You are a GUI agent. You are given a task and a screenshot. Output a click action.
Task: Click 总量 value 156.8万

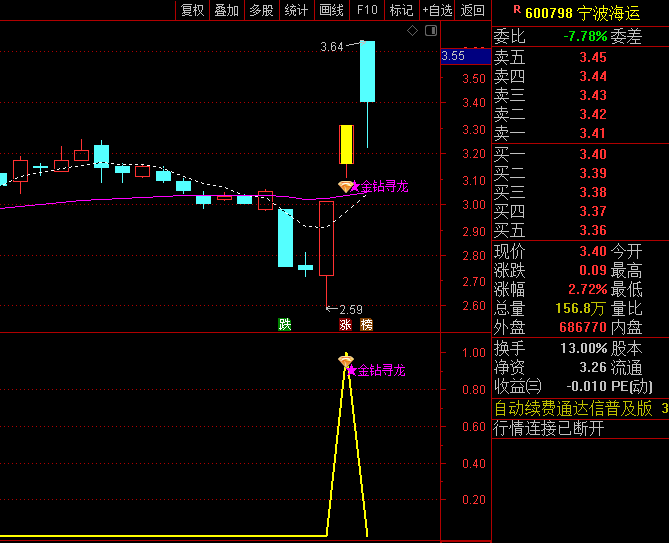(x=580, y=308)
